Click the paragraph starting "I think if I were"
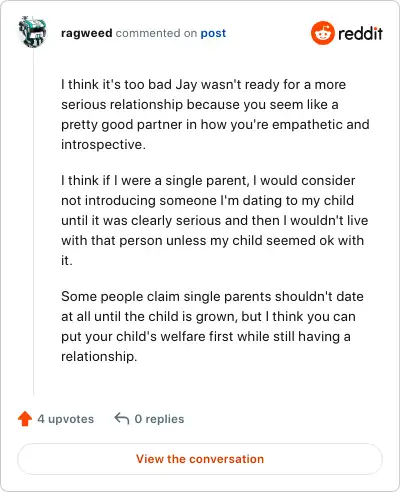The image size is (400, 492). (215, 220)
